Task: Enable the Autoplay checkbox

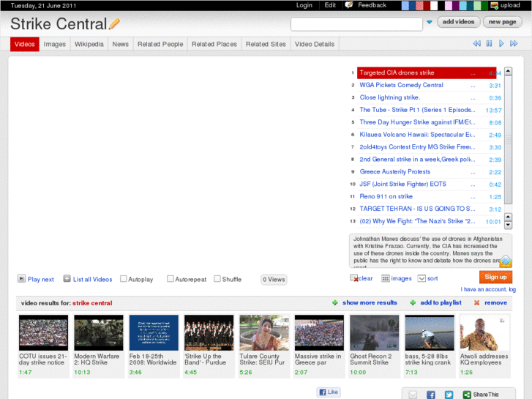Action: [124, 279]
